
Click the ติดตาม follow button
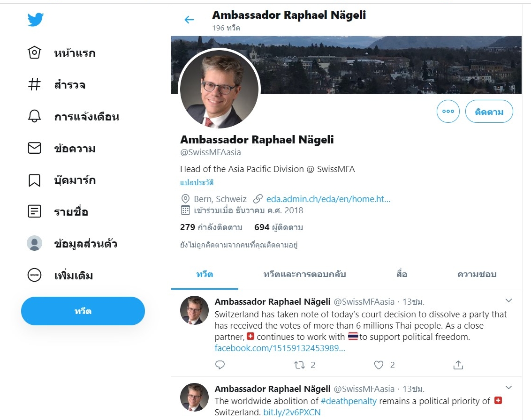pyautogui.click(x=489, y=112)
